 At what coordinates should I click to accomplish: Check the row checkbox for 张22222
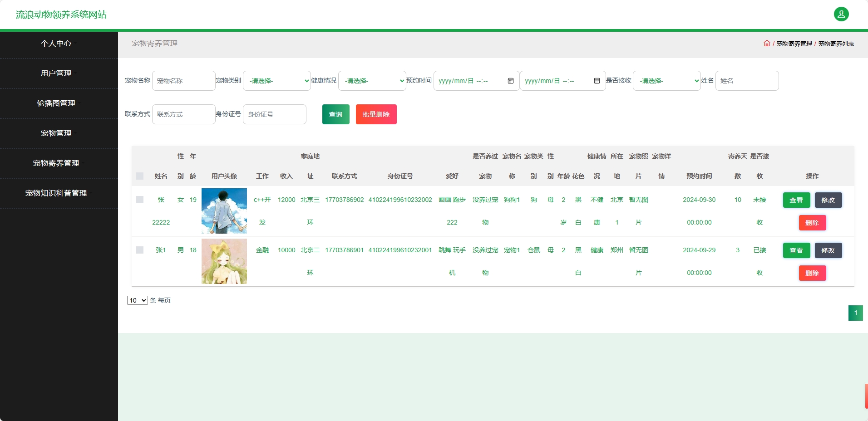(x=139, y=200)
